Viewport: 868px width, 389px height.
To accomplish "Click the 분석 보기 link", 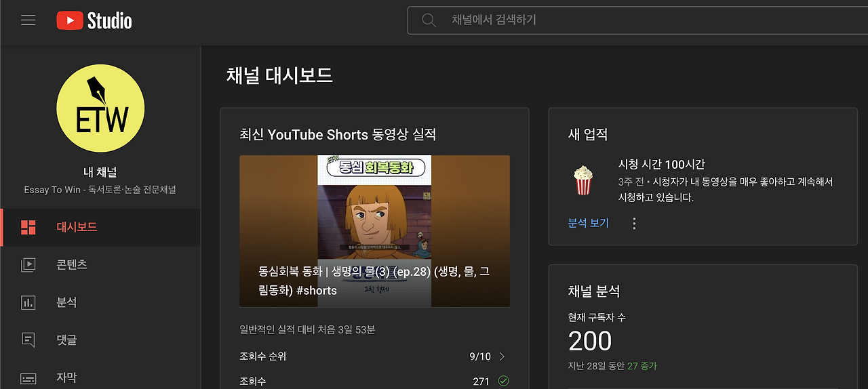I will 589,223.
